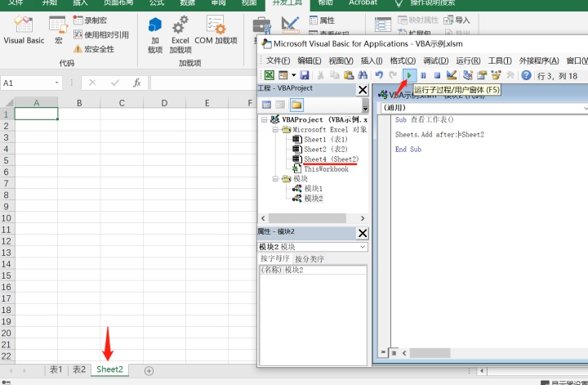This screenshot has width=588, height=385.
Task: Open the Visual Basic editor from the ribbon
Action: tap(24, 30)
